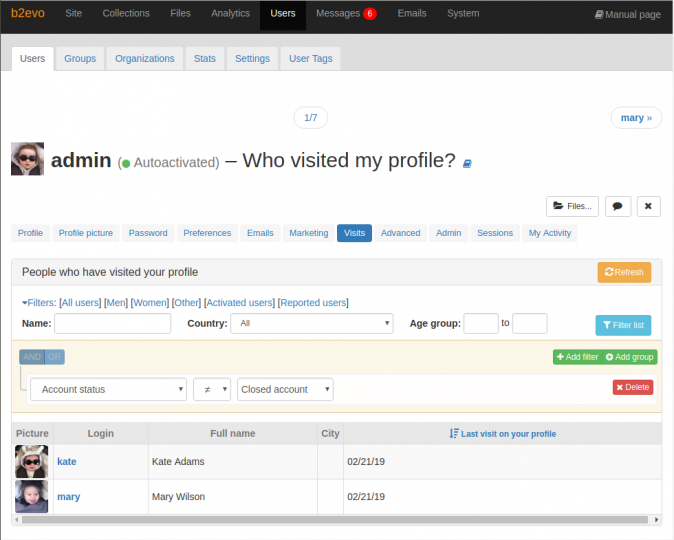674x540 pixels.
Task: Click the b2evo logo link
Action: pos(28,13)
